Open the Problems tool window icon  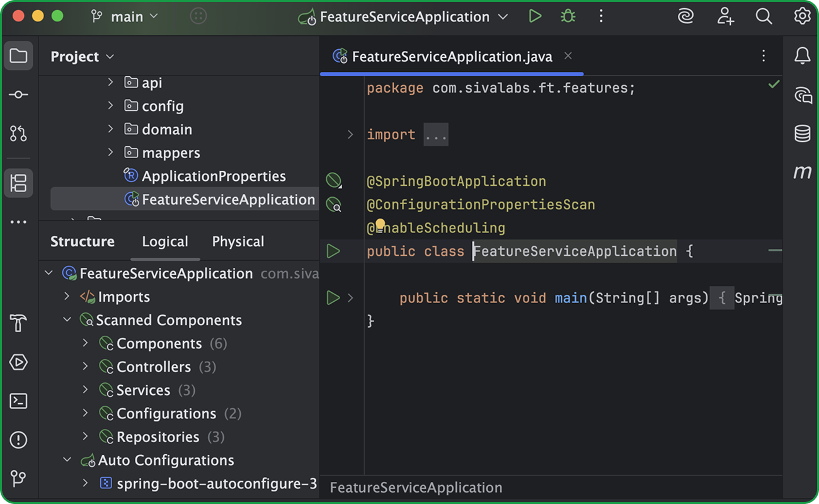(x=18, y=439)
